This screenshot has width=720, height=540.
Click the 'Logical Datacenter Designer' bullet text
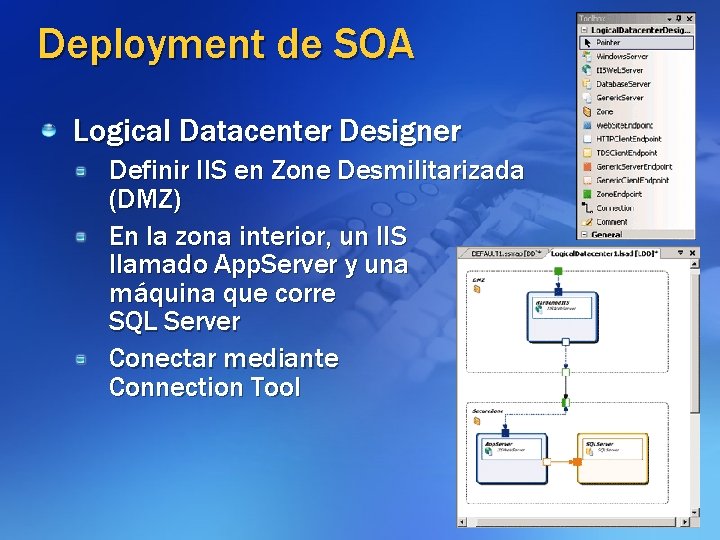pos(267,131)
